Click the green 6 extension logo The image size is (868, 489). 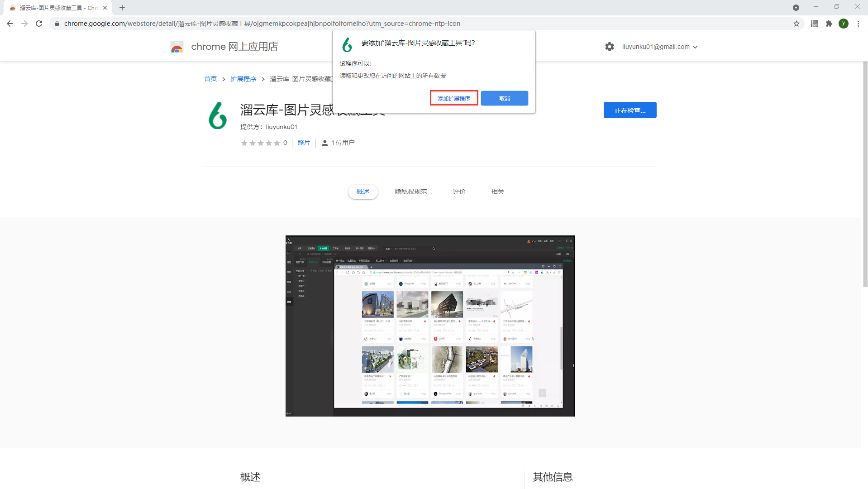(218, 115)
